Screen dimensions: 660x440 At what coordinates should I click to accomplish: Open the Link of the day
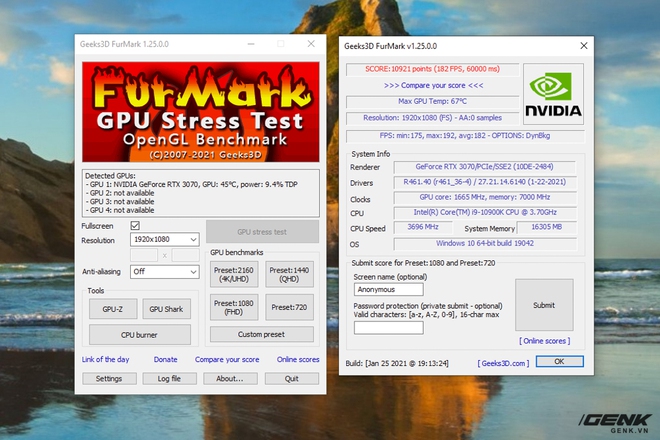point(105,359)
